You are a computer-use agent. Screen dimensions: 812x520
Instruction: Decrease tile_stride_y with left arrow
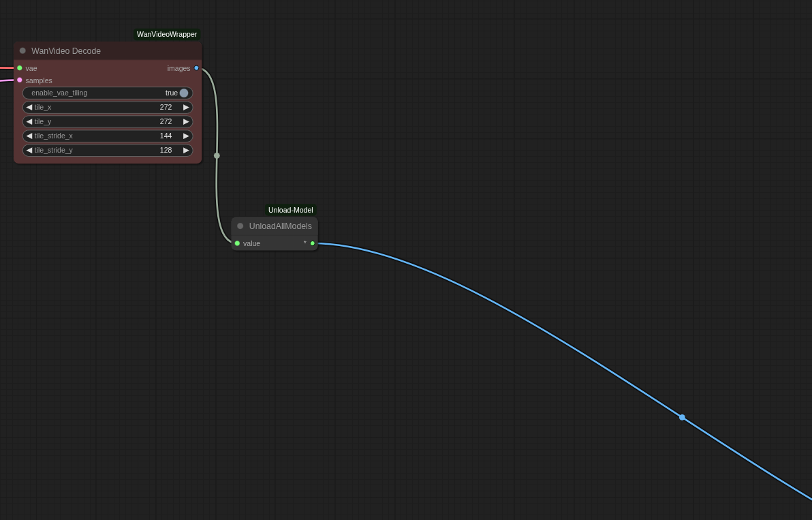click(x=29, y=150)
